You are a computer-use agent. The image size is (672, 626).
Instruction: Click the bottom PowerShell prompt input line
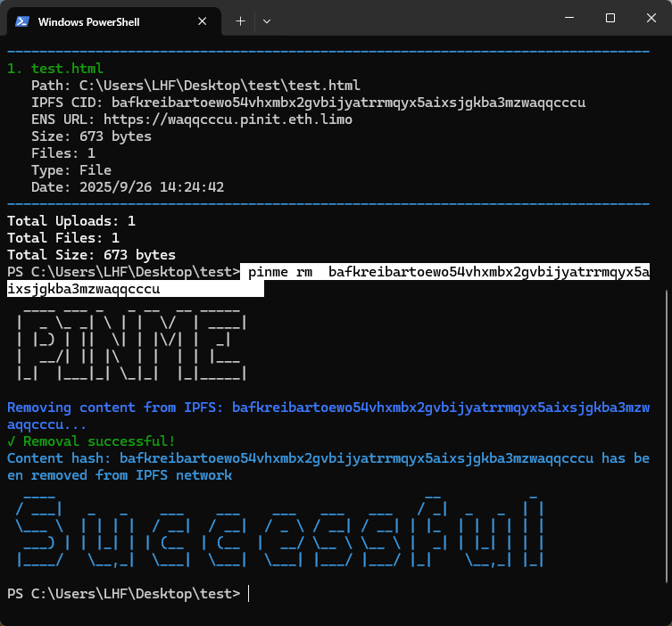click(128, 594)
